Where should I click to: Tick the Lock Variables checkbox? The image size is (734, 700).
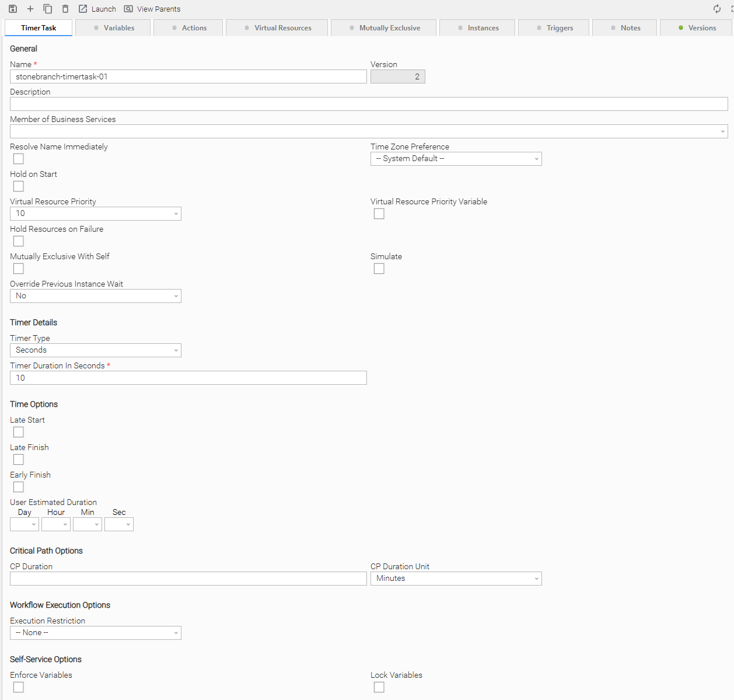pos(379,687)
